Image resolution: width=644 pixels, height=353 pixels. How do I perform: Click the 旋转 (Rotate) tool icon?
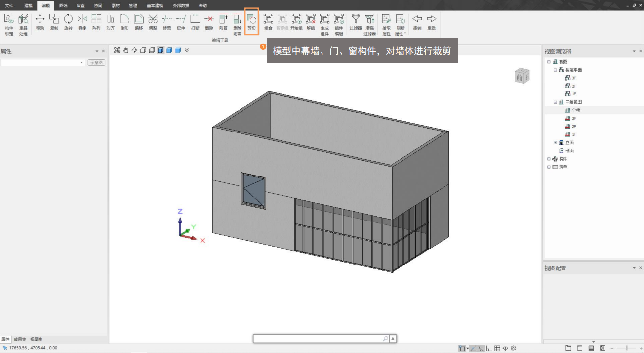68,21
